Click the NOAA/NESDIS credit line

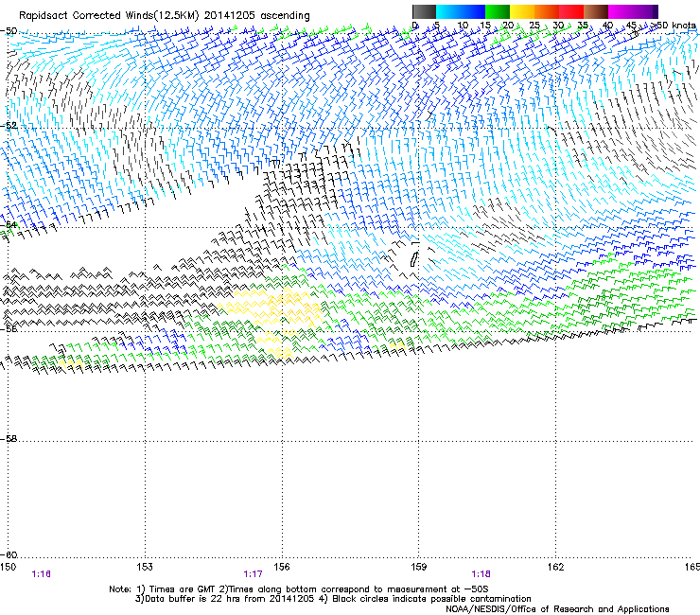[557, 609]
